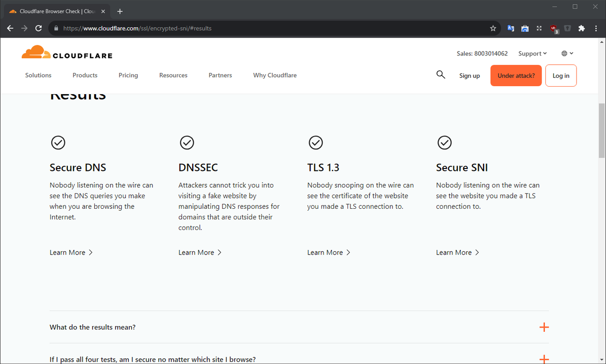Click the shield extension icon
Viewport: 606px width, 364px height.
tap(568, 28)
